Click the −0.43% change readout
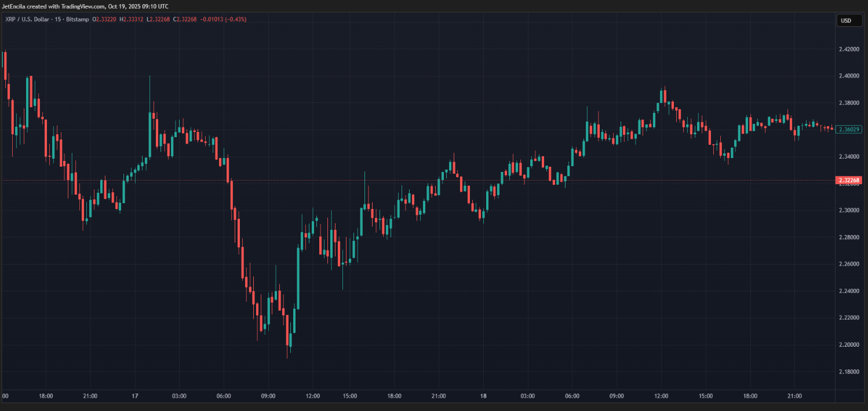868x411 pixels. pyautogui.click(x=236, y=19)
